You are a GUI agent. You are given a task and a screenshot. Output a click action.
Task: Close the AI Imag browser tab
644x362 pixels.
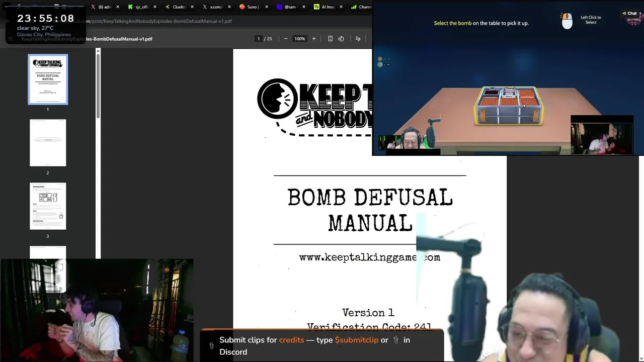[341, 7]
